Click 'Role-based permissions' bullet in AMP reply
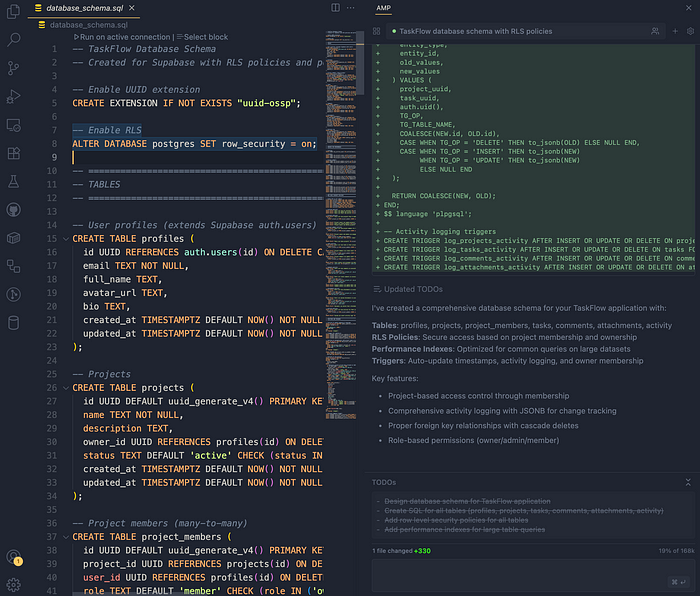The width and height of the screenshot is (700, 596). tap(473, 441)
